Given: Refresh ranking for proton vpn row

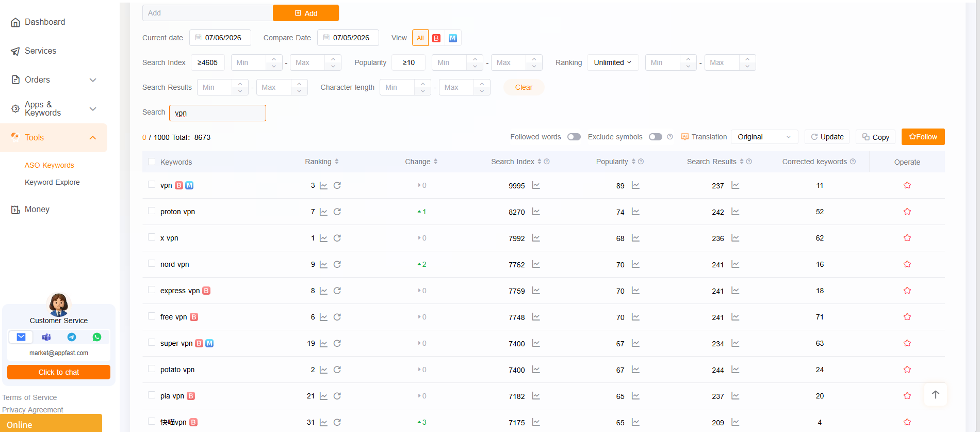Looking at the screenshot, I should tap(337, 212).
